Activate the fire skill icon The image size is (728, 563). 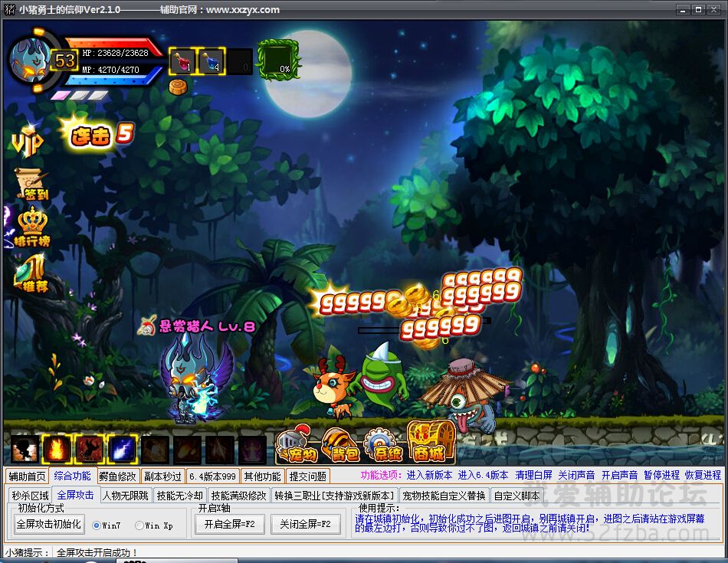[x=57, y=450]
